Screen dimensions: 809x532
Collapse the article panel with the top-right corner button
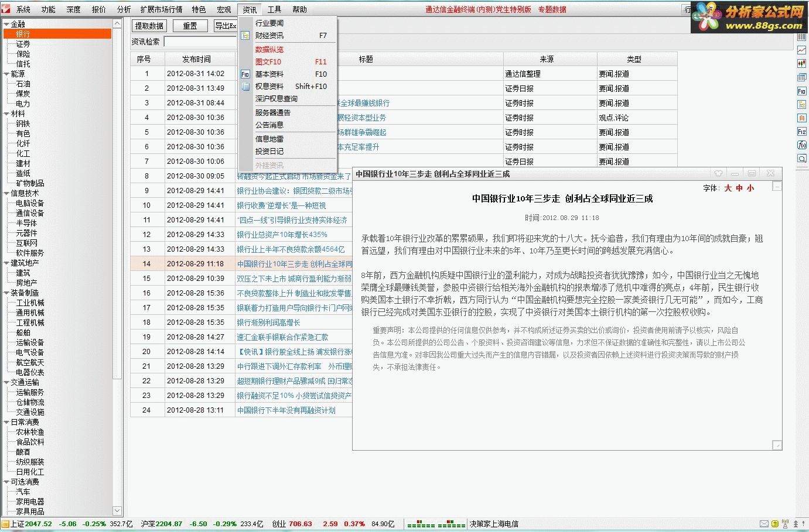coord(777,187)
